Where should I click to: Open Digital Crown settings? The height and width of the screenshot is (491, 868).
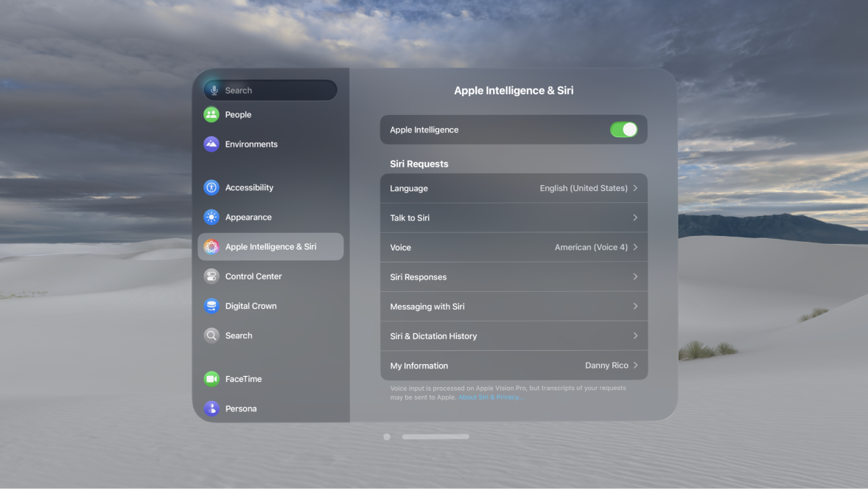251,306
